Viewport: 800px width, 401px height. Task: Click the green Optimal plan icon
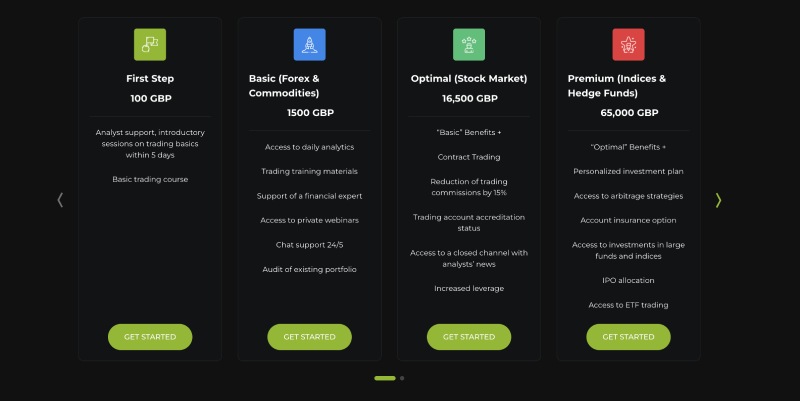(x=469, y=44)
